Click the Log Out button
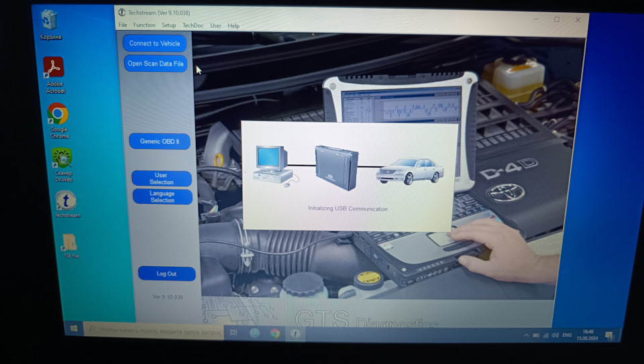 (166, 274)
